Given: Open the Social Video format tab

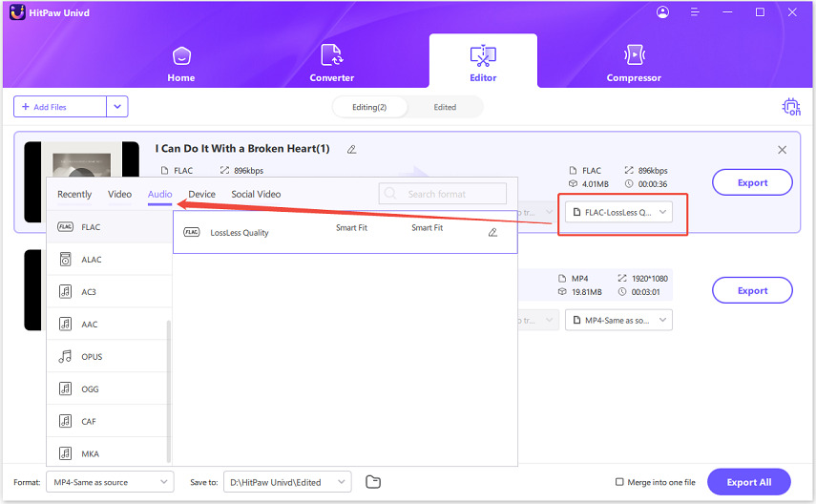Looking at the screenshot, I should click(256, 194).
